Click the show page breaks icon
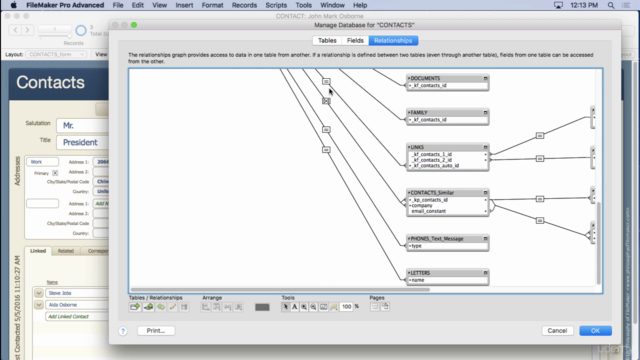Viewport: 640px width, 360px height. [375, 307]
